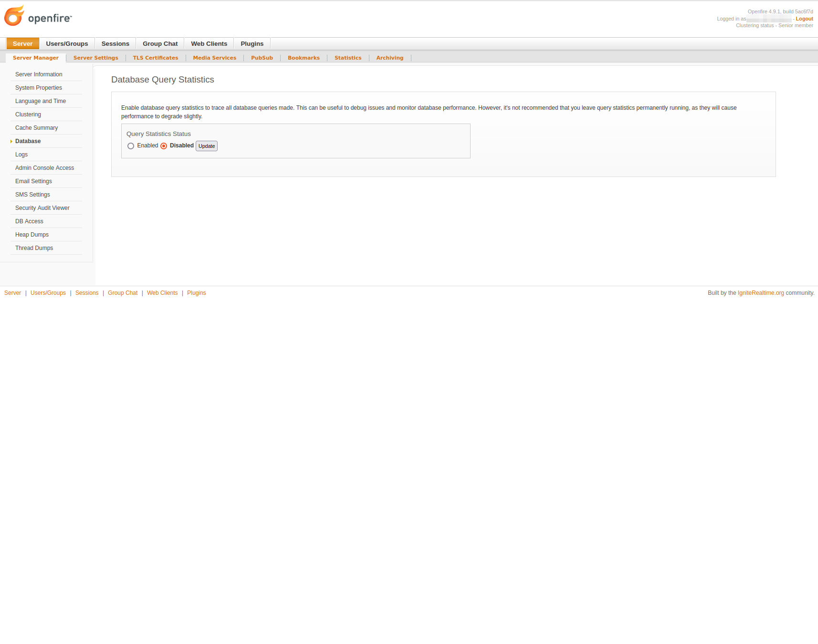Open the Cache Summary page
This screenshot has width=818, height=644.
click(36, 128)
